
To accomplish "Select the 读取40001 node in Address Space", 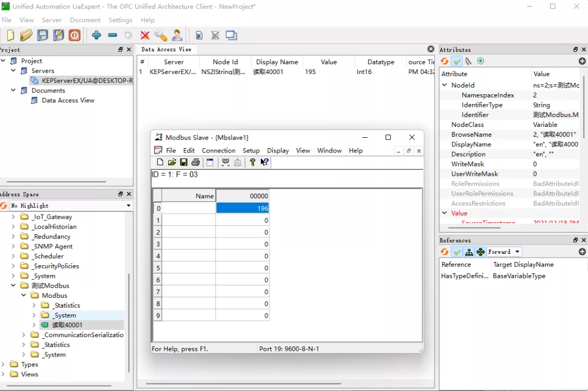I will (67, 325).
